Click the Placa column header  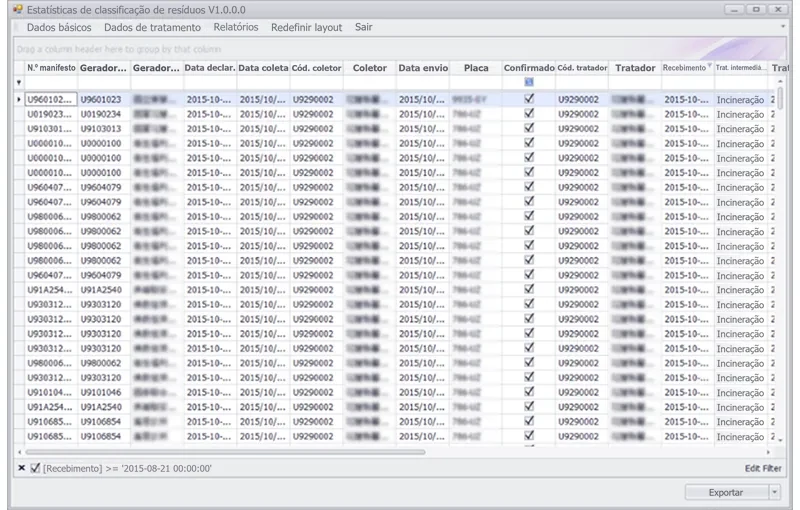coord(476,68)
